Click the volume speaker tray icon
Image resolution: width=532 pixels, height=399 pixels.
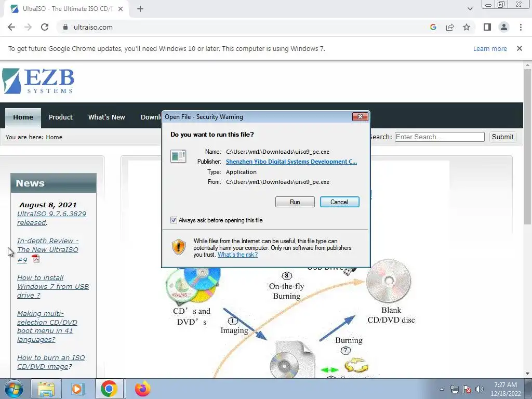480,389
